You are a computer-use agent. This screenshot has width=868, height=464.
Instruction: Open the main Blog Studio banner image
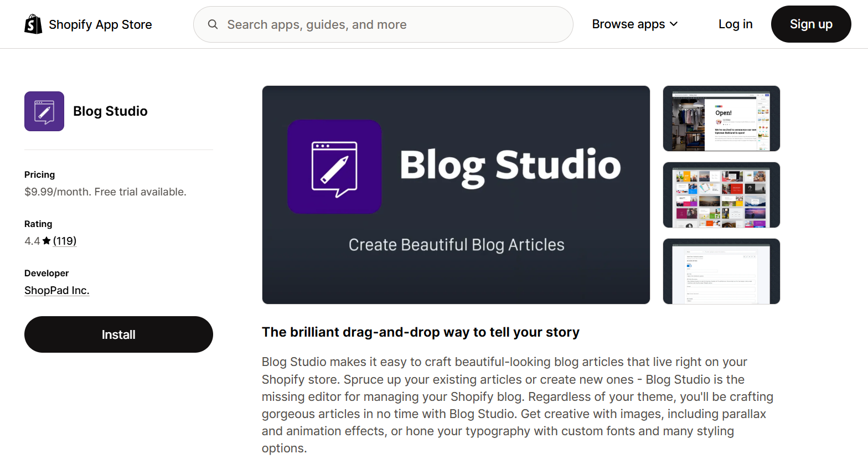(456, 195)
